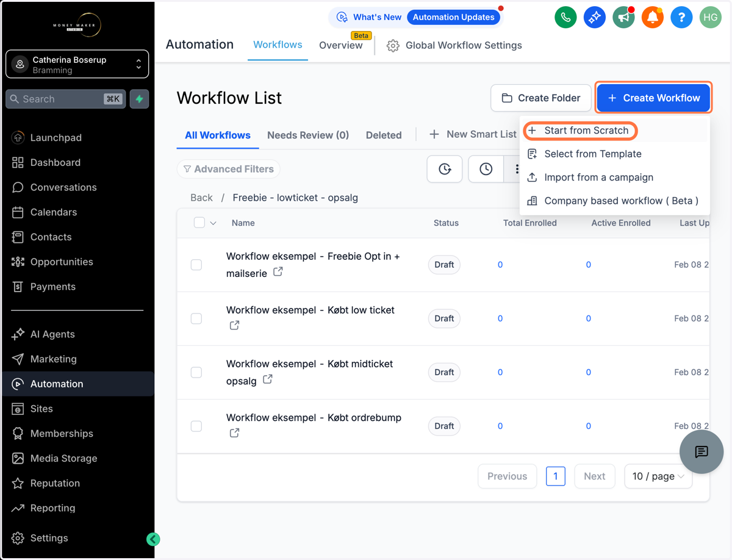
Task: Open the blue AI sparkle assistant icon
Action: click(x=594, y=18)
